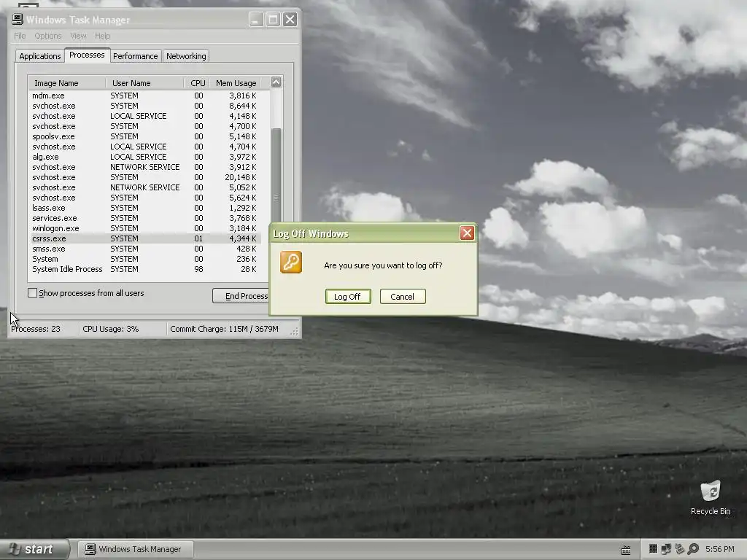
Task: Click the Task Manager title bar icon
Action: (x=18, y=19)
